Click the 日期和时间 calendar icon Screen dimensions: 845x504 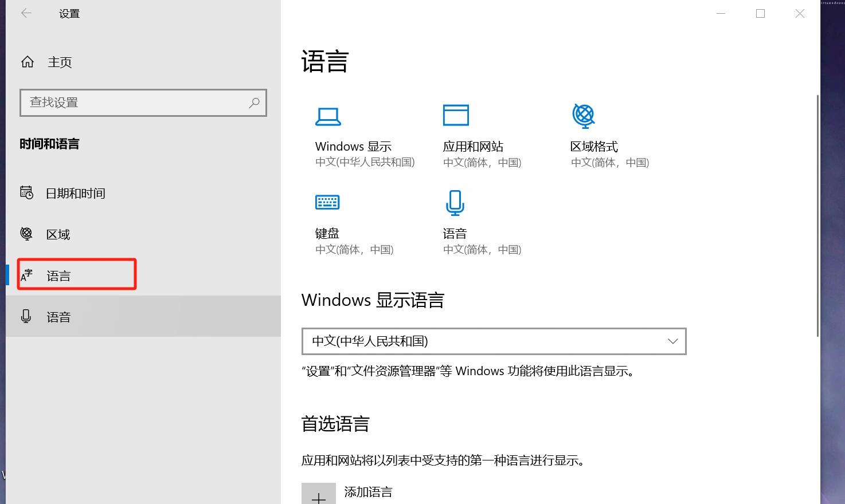click(26, 193)
